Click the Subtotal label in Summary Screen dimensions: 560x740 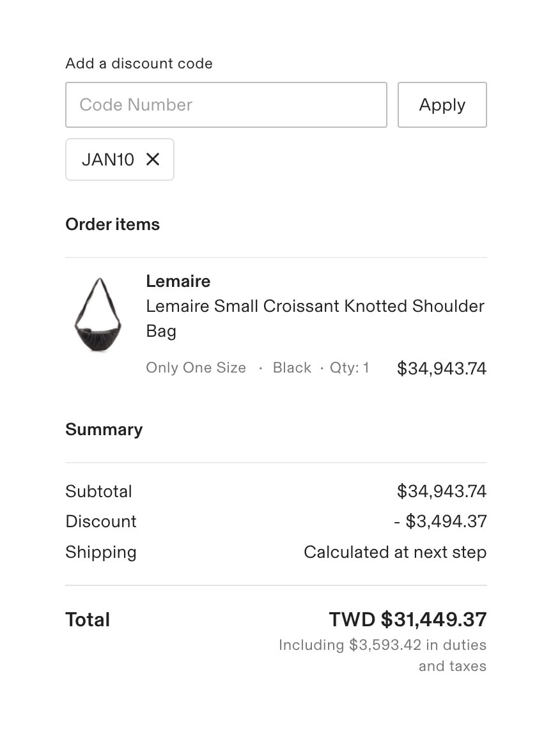[98, 491]
